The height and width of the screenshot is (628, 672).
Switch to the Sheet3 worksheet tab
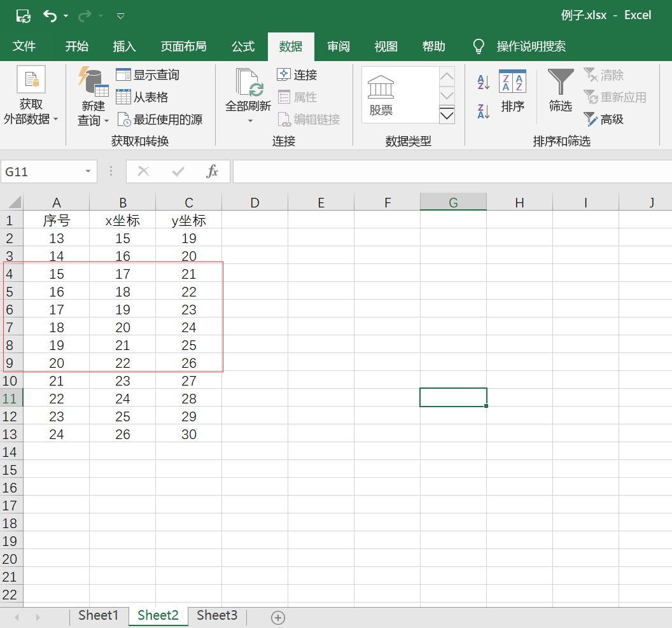[216, 615]
